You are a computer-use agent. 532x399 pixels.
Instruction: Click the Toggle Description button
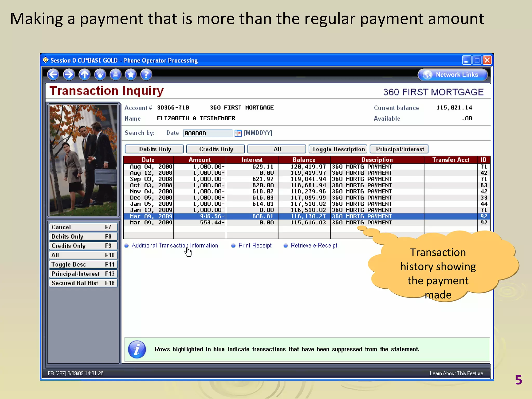tap(338, 149)
